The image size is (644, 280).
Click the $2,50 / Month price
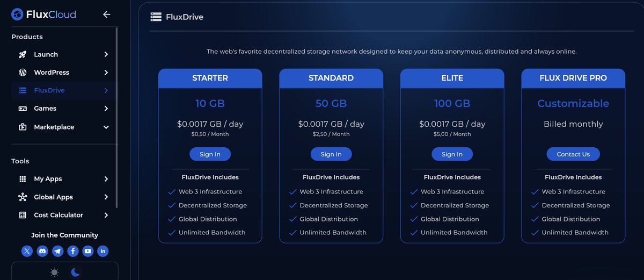point(331,134)
